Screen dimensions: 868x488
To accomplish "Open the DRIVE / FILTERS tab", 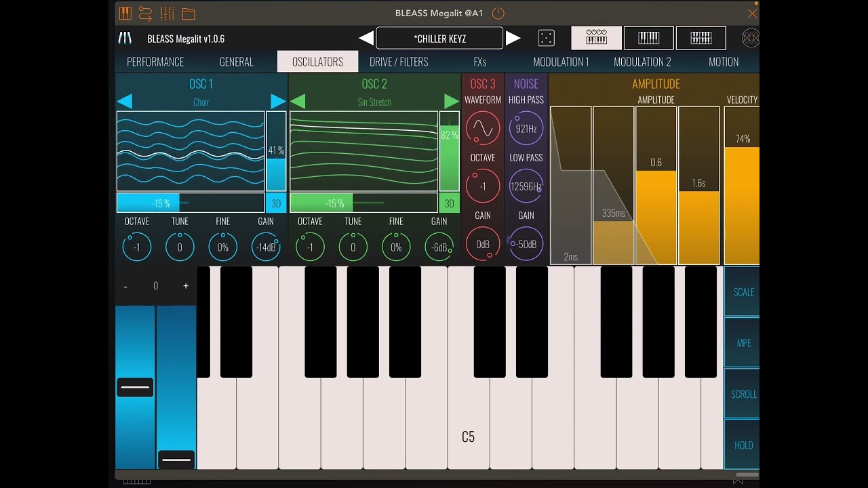I will pos(399,62).
